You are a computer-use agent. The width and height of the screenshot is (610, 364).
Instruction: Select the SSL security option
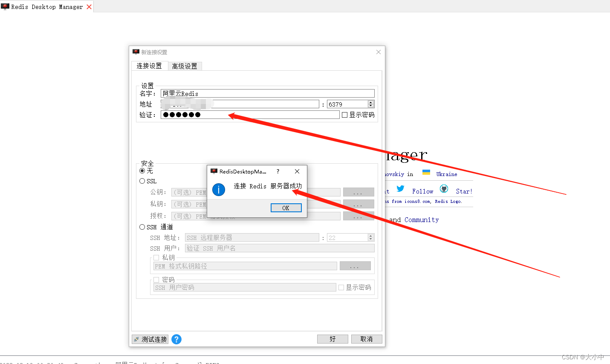pyautogui.click(x=141, y=181)
